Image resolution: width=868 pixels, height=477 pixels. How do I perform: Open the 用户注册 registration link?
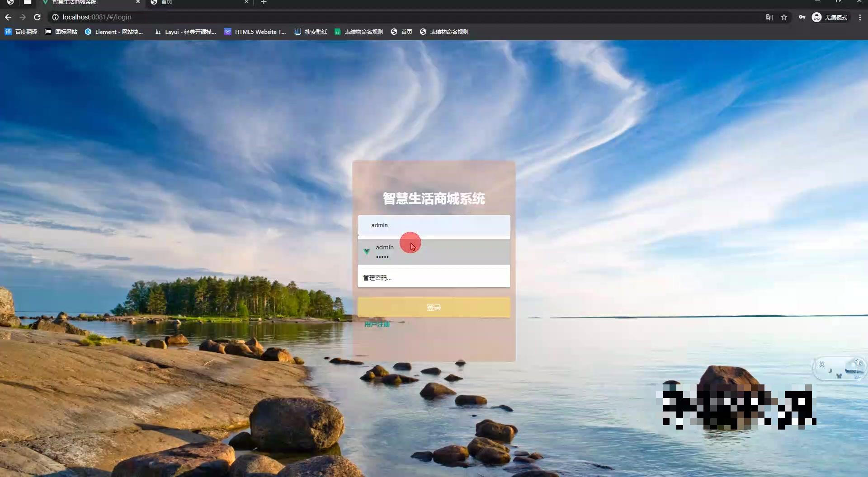tap(377, 324)
